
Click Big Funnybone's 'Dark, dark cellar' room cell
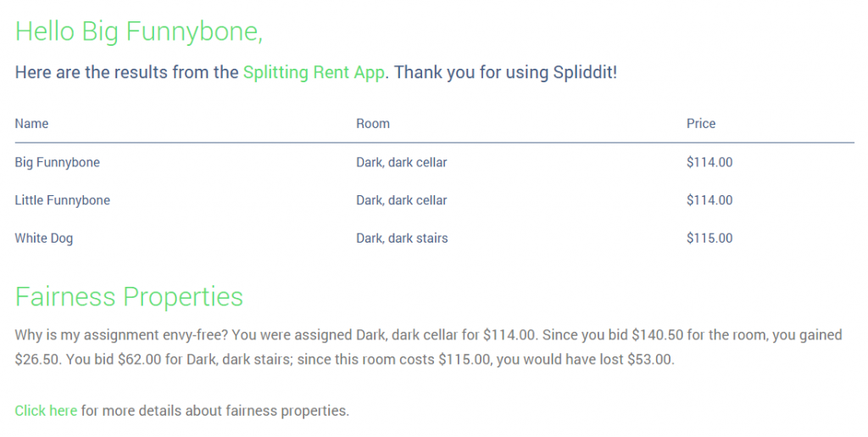(x=401, y=162)
